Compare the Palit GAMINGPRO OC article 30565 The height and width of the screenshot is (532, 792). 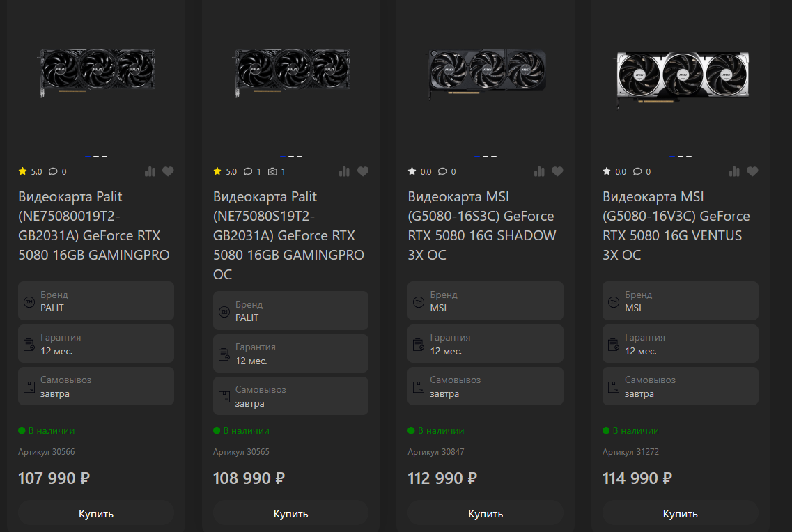[x=345, y=171]
